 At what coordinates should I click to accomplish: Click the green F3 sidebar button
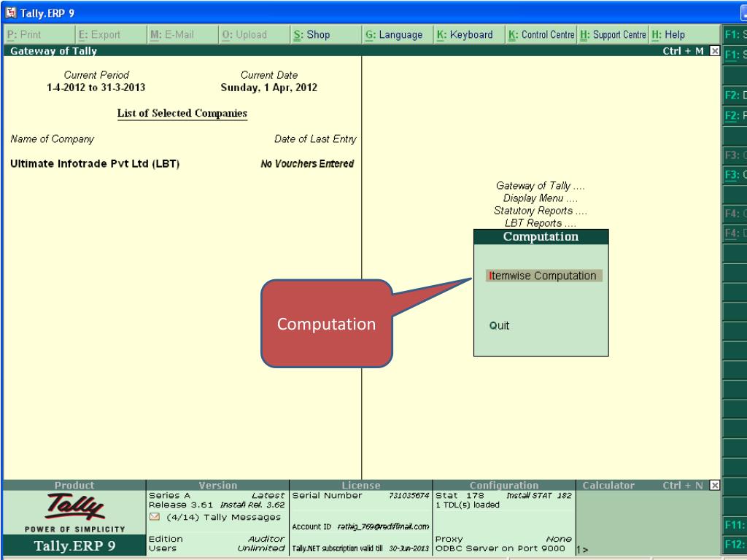coord(735,175)
